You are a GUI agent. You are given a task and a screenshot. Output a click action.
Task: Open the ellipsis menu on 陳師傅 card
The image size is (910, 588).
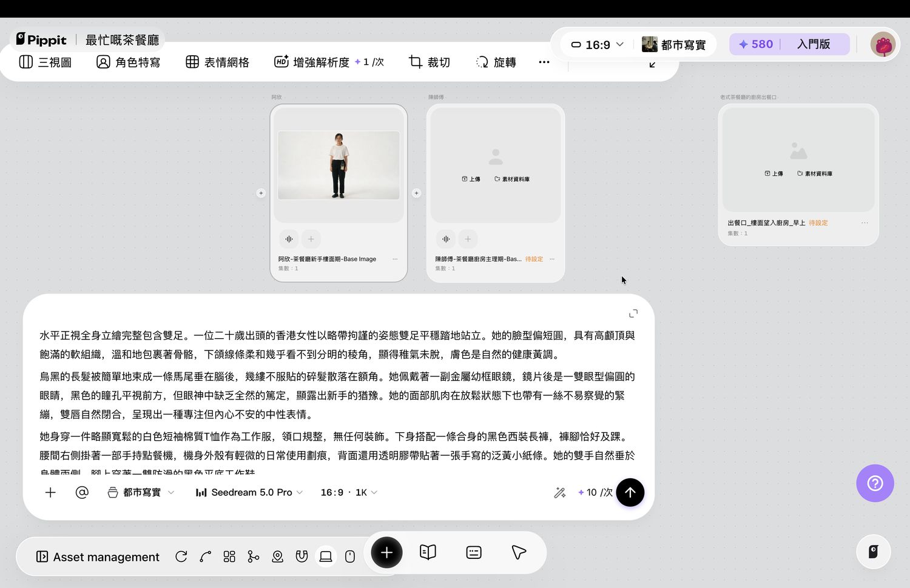coord(552,259)
